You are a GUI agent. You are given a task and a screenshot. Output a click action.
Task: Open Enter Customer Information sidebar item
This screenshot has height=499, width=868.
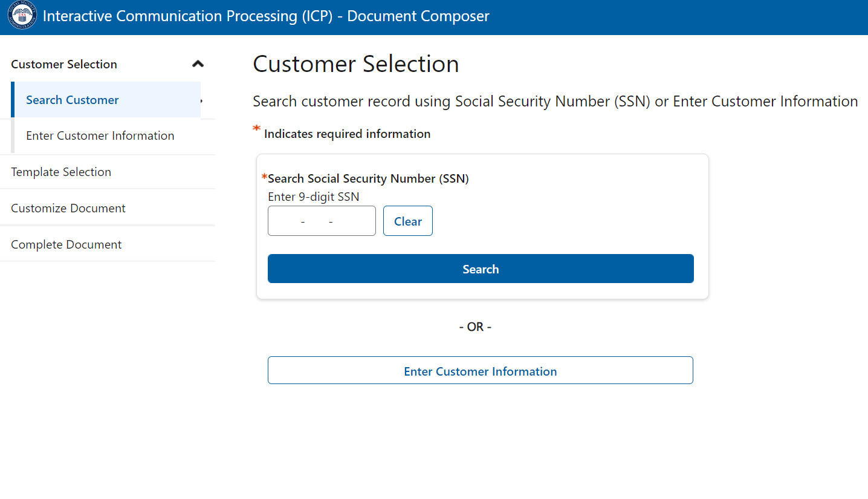(100, 135)
